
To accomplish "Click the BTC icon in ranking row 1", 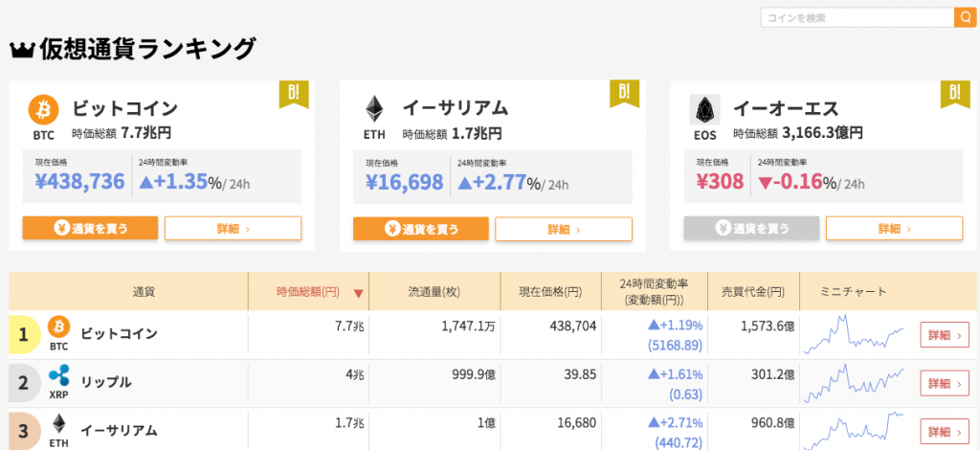I will tap(59, 326).
